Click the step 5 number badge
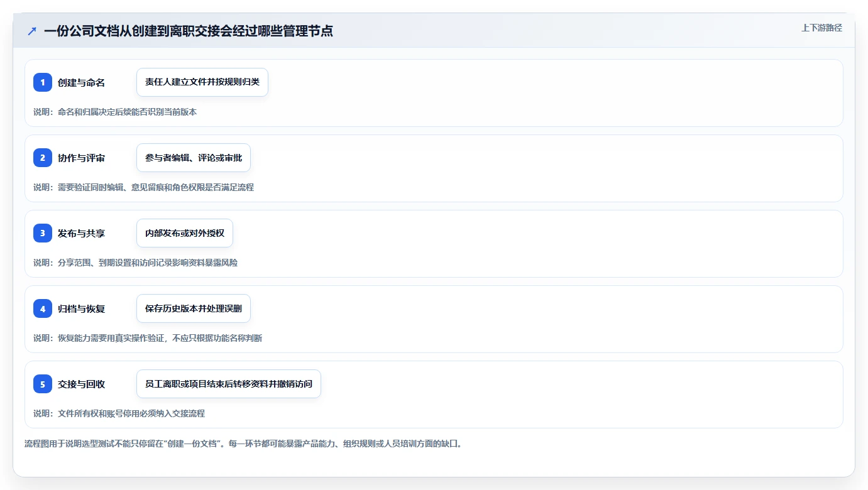 pos(43,384)
